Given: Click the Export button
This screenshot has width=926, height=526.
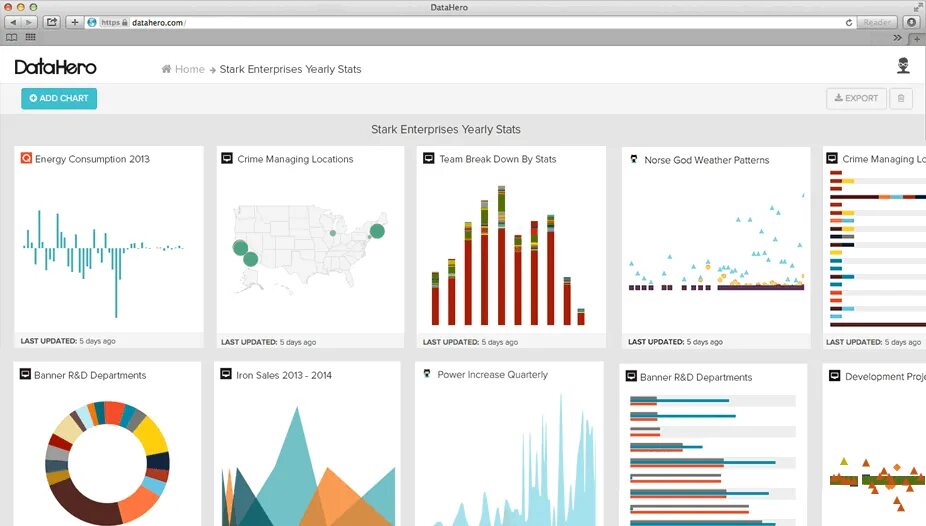Looking at the screenshot, I should [856, 99].
